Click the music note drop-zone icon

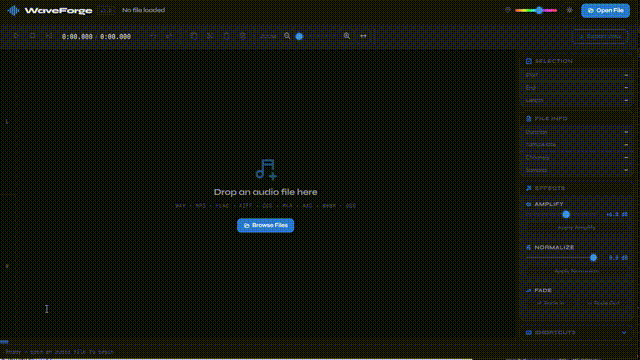click(266, 169)
